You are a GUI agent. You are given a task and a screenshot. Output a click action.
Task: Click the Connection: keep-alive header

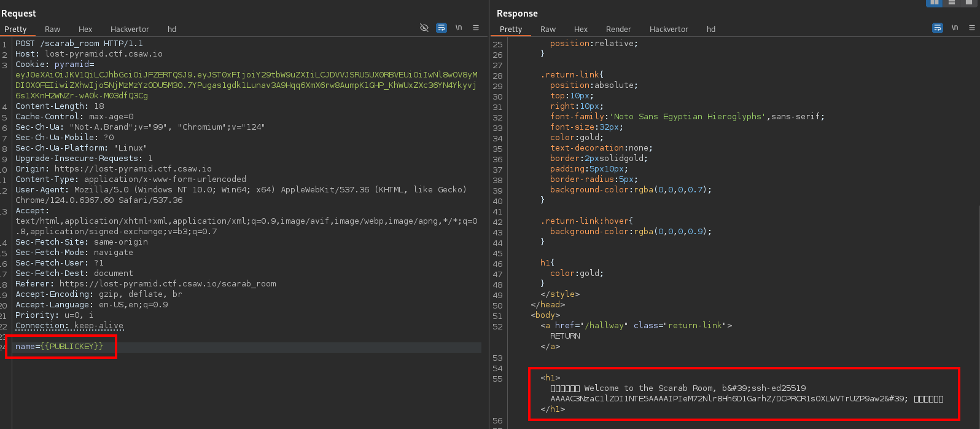tap(69, 326)
